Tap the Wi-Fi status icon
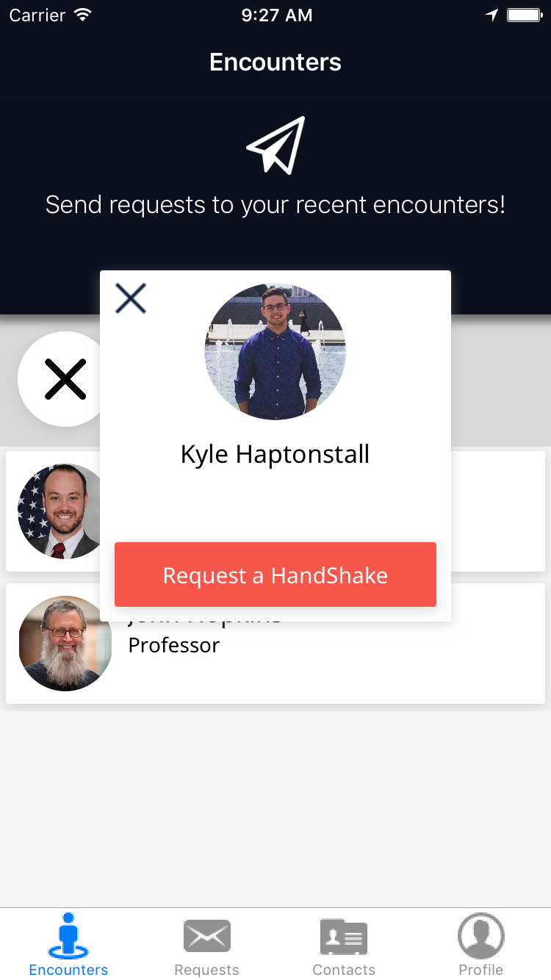The height and width of the screenshot is (980, 551). 83,15
